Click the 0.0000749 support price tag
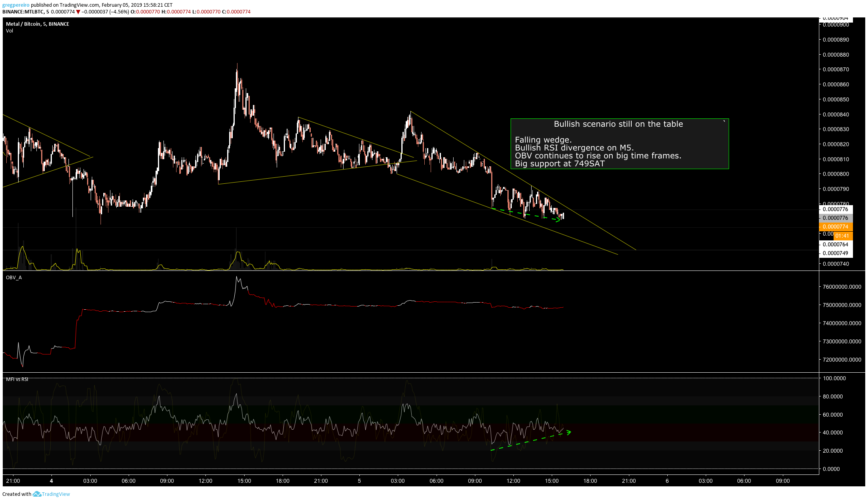 pyautogui.click(x=836, y=253)
